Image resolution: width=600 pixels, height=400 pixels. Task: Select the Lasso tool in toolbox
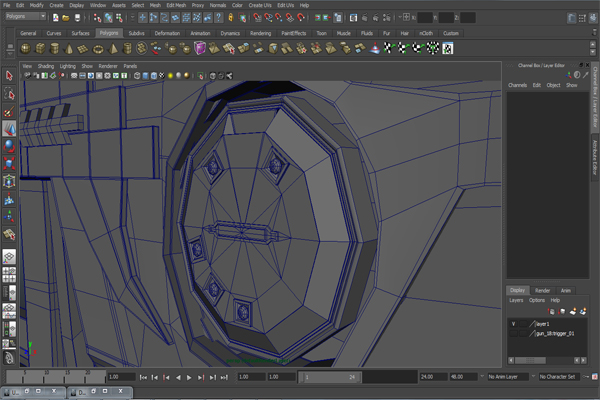point(9,94)
